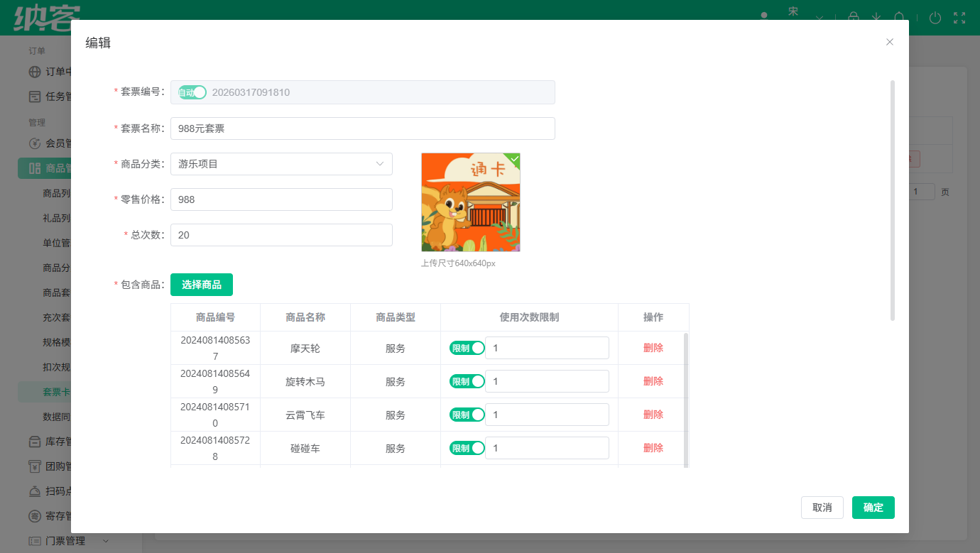Open 数据同 submenu item in sidebar

click(56, 417)
